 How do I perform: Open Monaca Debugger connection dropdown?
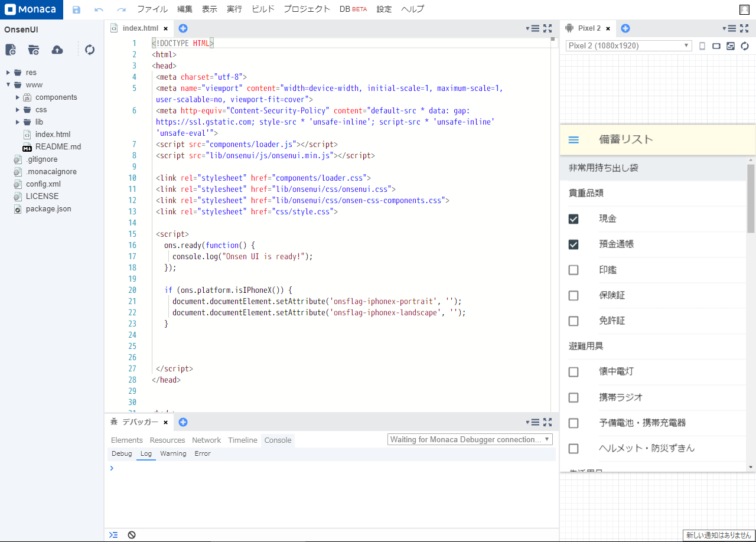pyautogui.click(x=470, y=440)
